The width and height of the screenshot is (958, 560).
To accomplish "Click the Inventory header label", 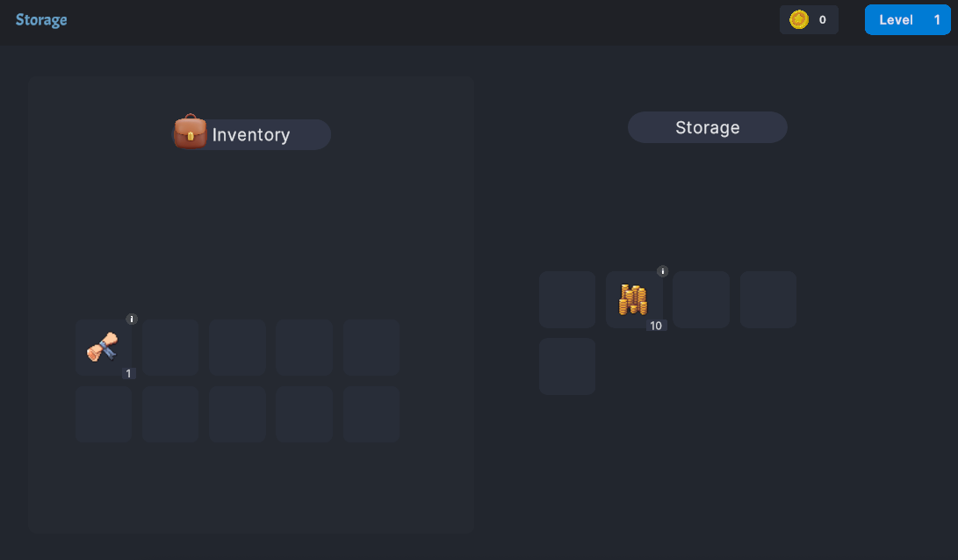I will 251,134.
